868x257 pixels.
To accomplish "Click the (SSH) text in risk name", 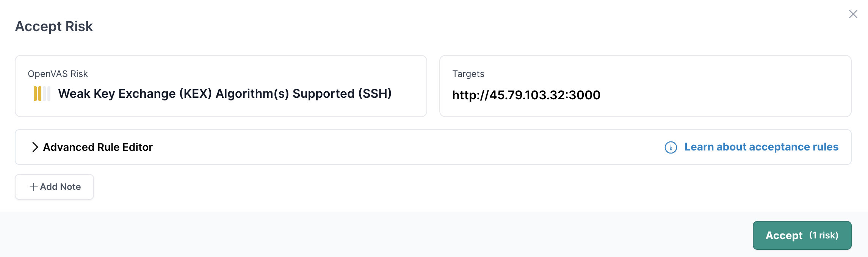I will pyautogui.click(x=374, y=94).
